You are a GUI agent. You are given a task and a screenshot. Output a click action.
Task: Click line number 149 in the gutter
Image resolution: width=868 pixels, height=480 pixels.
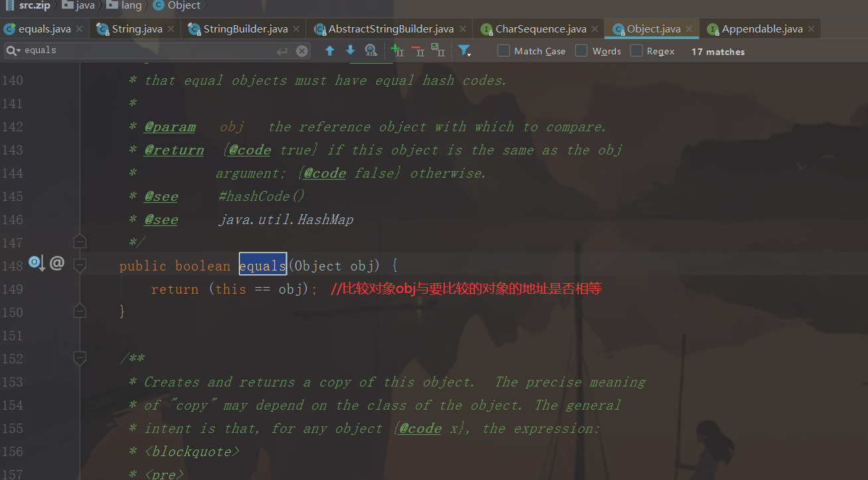click(13, 289)
